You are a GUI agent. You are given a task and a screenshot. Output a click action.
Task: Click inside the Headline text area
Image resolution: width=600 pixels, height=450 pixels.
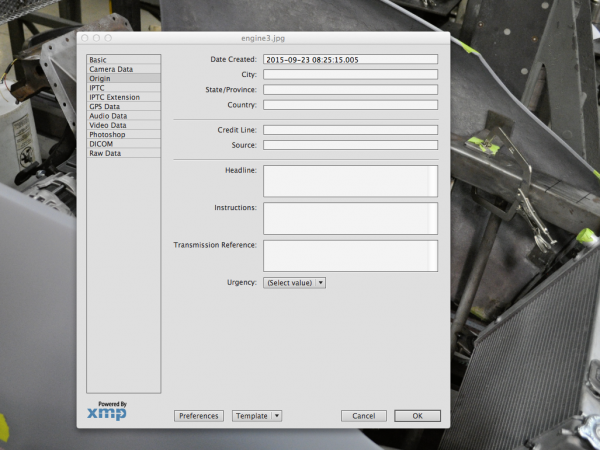pyautogui.click(x=350, y=181)
